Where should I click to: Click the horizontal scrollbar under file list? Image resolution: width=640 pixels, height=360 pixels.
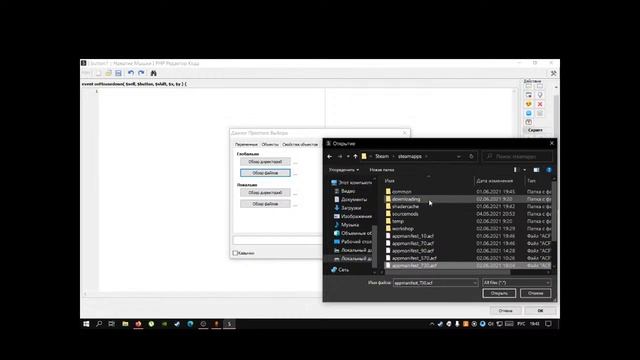pos(447,272)
